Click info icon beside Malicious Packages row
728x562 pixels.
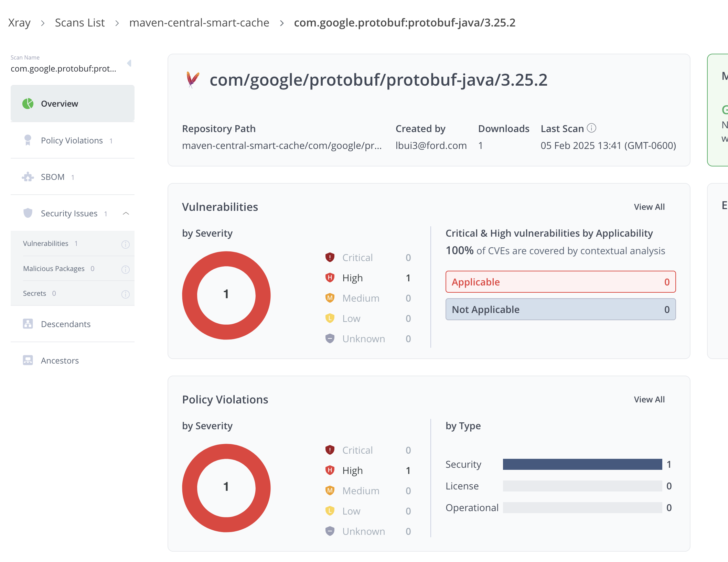126,269
